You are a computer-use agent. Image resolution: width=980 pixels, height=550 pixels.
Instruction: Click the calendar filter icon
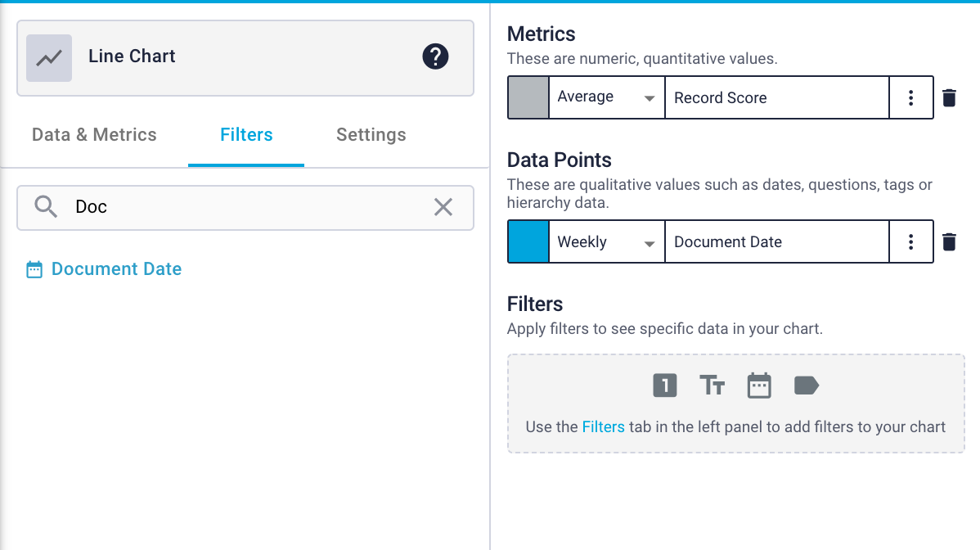pos(759,385)
